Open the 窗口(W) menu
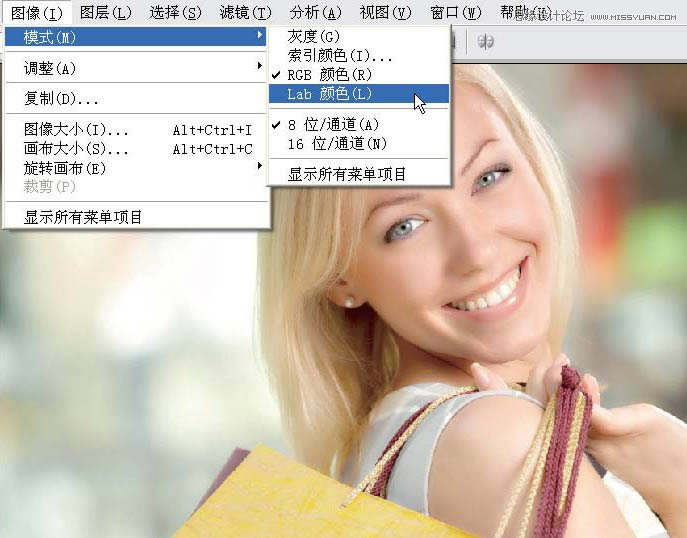Screen dimensions: 687x538 pyautogui.click(x=455, y=13)
